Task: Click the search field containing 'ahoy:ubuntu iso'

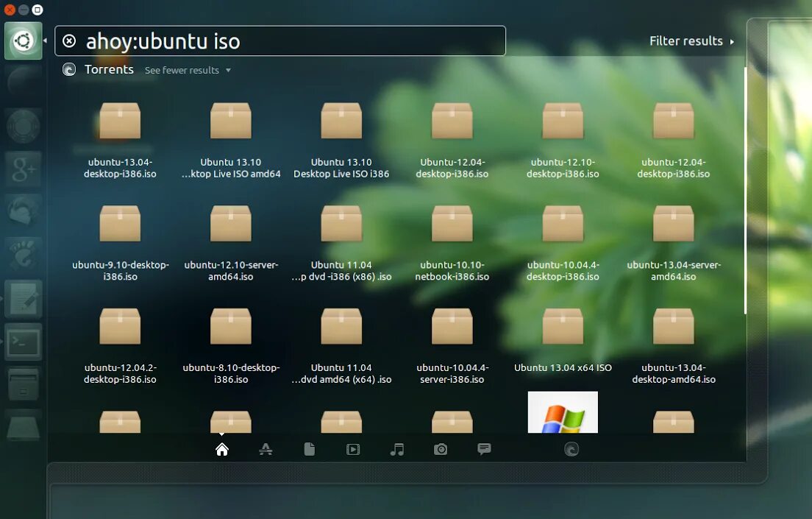Action: pos(280,40)
